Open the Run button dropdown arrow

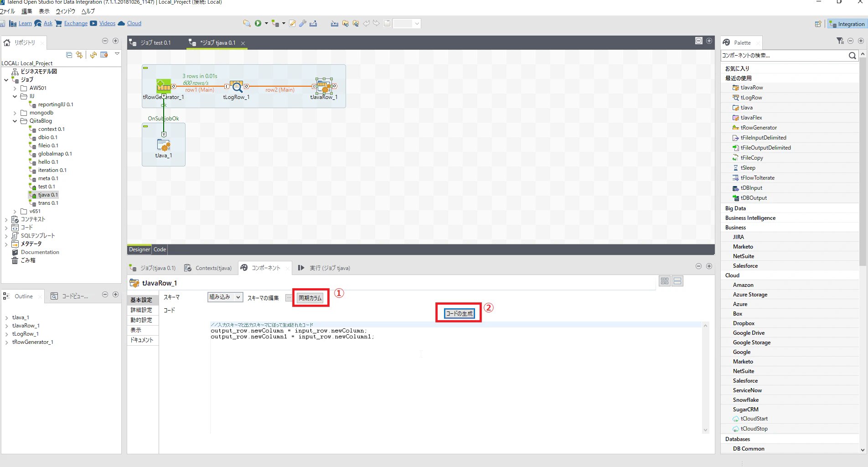tap(266, 23)
